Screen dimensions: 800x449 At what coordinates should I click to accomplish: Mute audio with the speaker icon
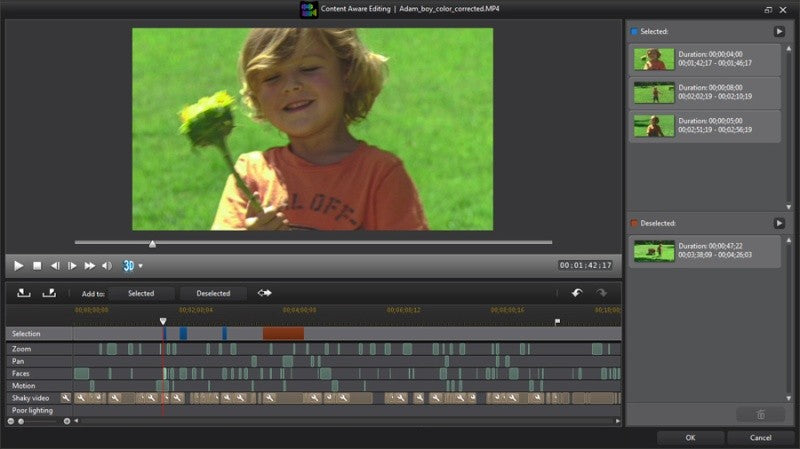107,266
